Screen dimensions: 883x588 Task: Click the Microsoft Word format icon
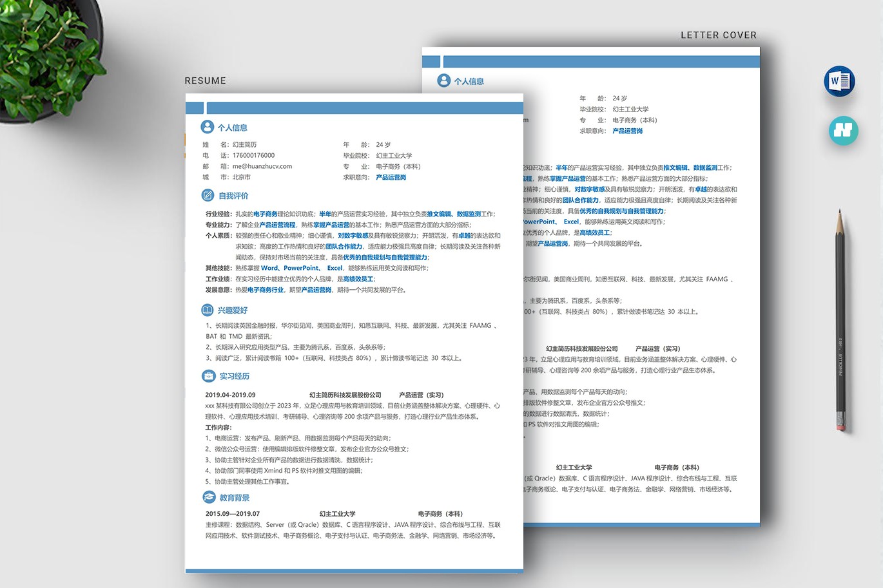click(839, 81)
